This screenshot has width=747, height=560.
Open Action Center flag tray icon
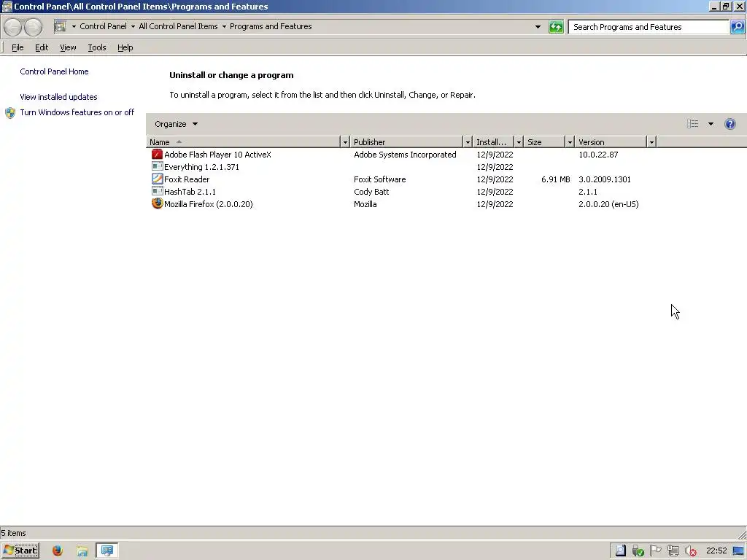(656, 551)
